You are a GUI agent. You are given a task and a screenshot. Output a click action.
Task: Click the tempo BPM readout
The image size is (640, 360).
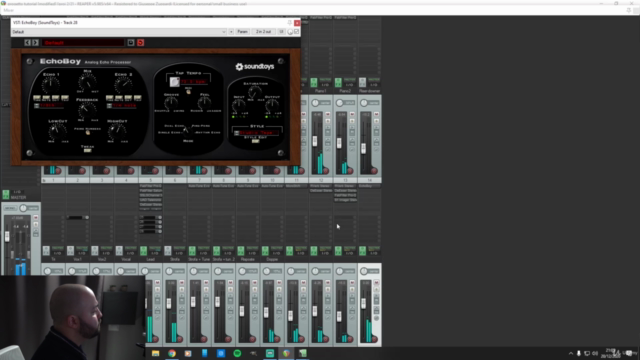(x=193, y=82)
